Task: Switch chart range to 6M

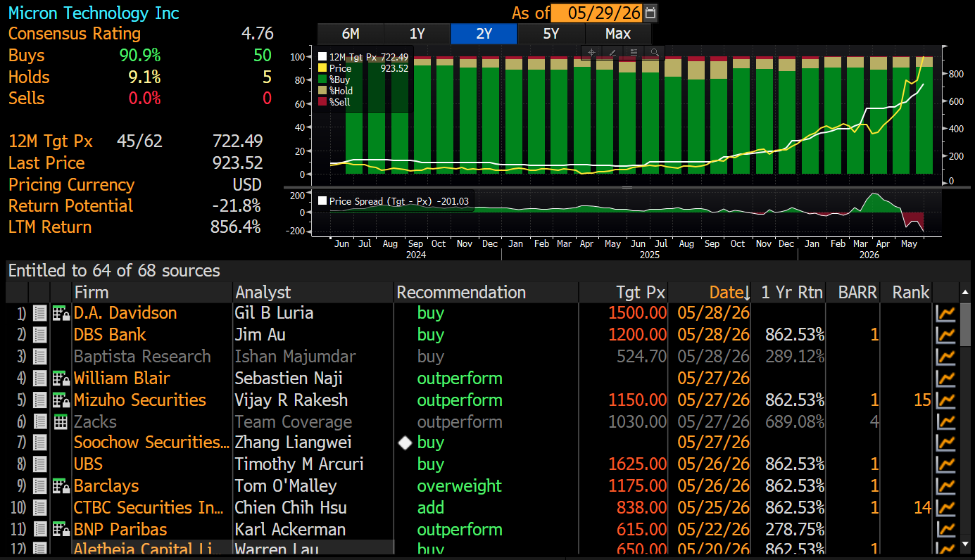Action: click(x=351, y=34)
